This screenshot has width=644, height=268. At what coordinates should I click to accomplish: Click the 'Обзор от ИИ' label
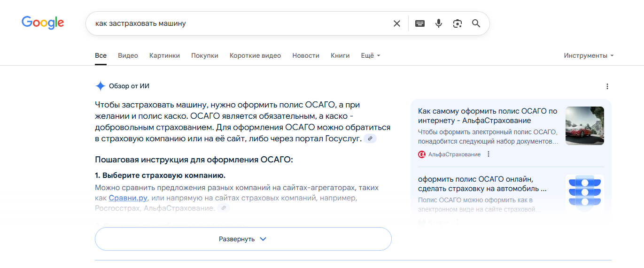coord(129,86)
